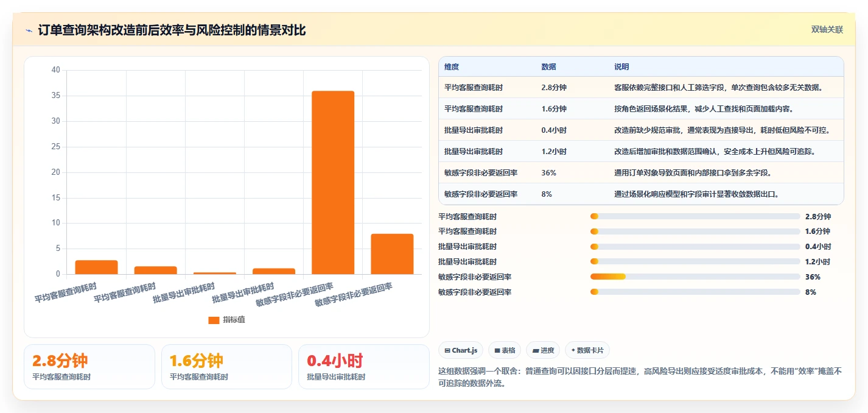
Task: Click the 8% cell in the table
Action: 547,194
